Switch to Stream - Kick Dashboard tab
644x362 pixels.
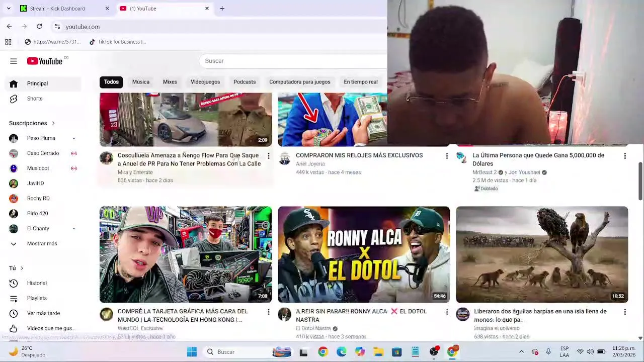point(63,9)
